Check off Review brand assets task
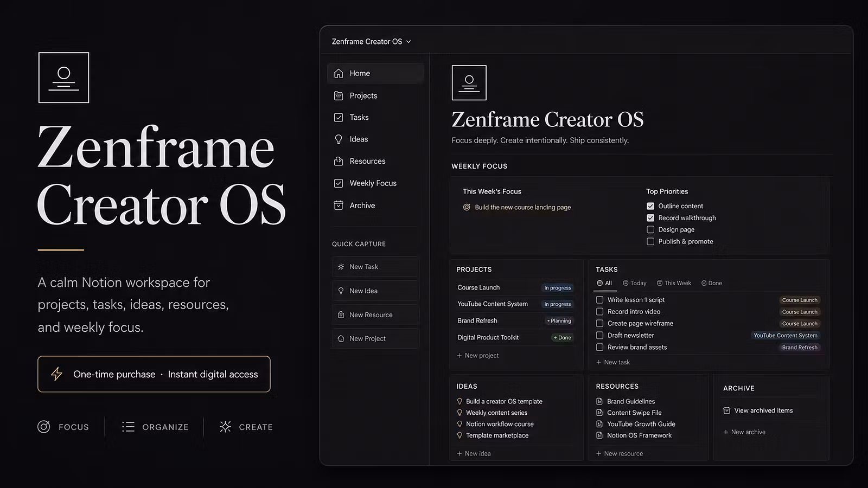The width and height of the screenshot is (868, 488). [x=599, y=348]
